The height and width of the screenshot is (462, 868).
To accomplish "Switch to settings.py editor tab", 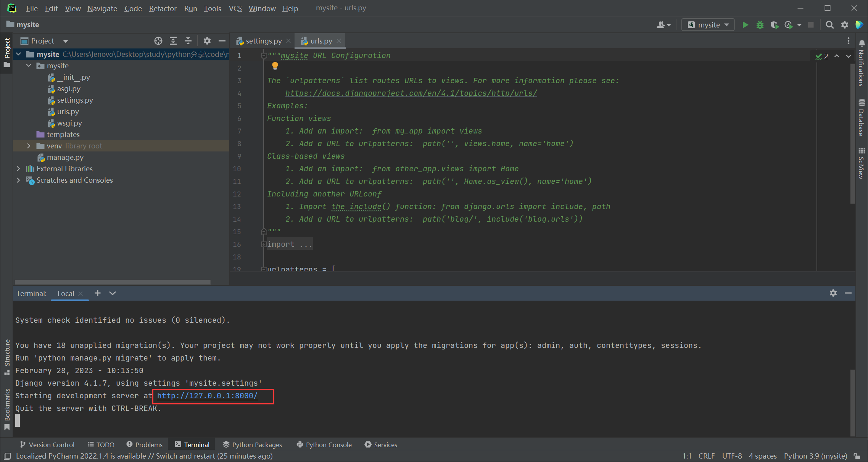I will point(263,41).
